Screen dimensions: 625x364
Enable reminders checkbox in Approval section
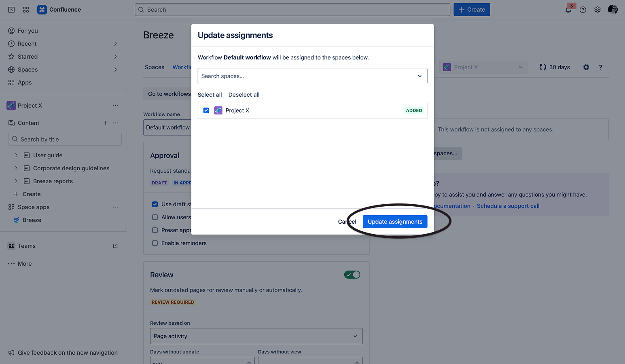[155, 243]
